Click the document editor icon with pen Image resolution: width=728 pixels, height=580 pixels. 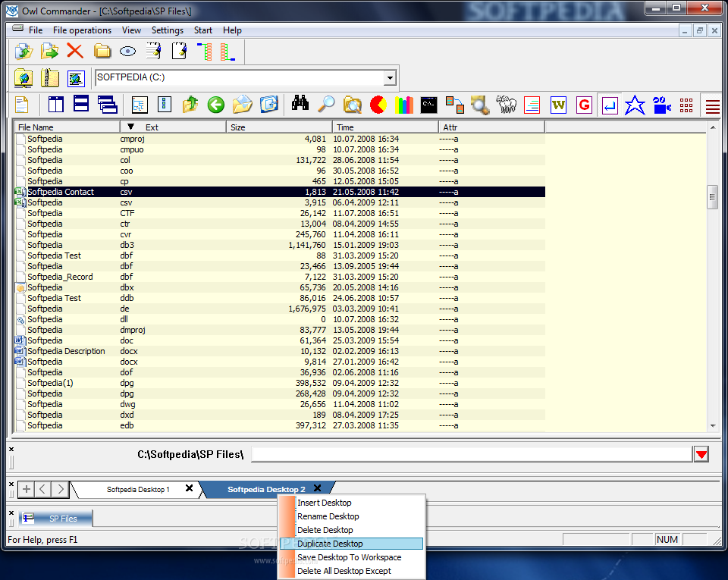click(179, 51)
